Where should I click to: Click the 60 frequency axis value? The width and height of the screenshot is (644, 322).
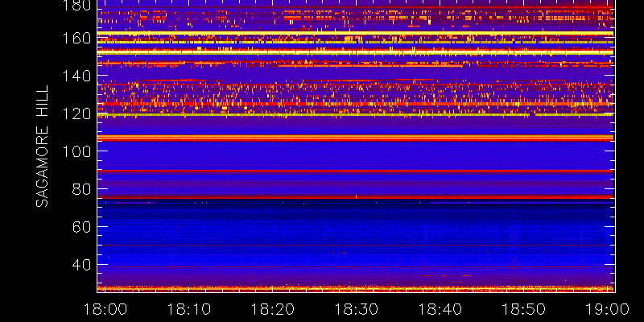[x=80, y=227]
